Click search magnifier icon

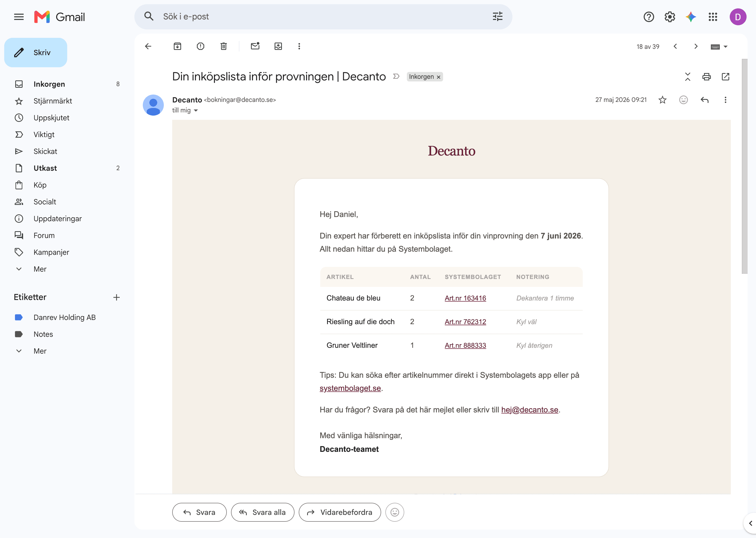pyautogui.click(x=149, y=17)
